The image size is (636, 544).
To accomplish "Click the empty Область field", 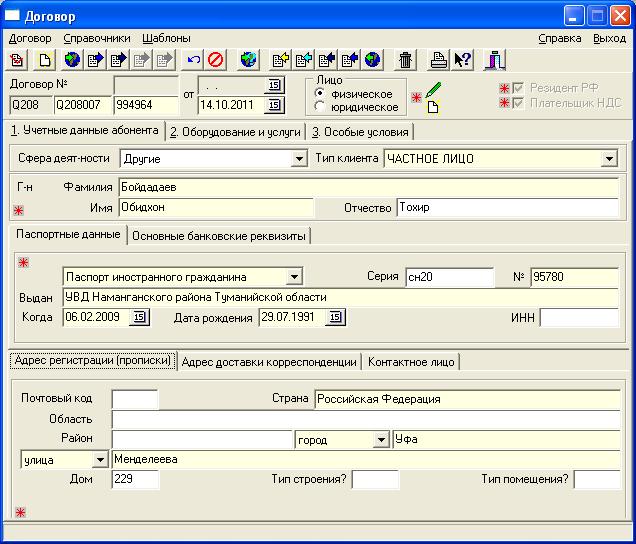I will (x=366, y=419).
